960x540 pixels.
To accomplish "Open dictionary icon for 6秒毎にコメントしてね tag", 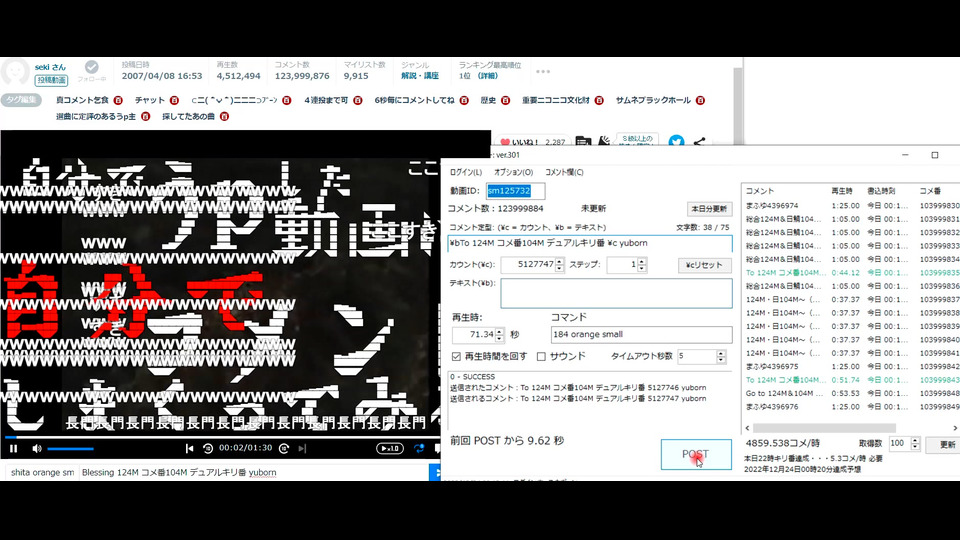I will coord(464,100).
